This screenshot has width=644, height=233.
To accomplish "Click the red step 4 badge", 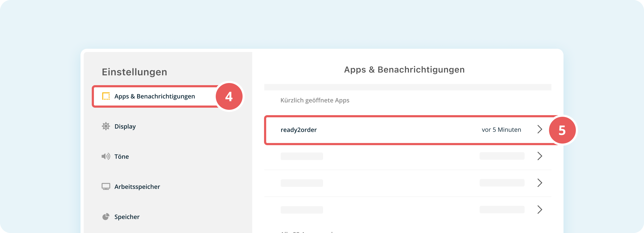I will click(x=229, y=96).
